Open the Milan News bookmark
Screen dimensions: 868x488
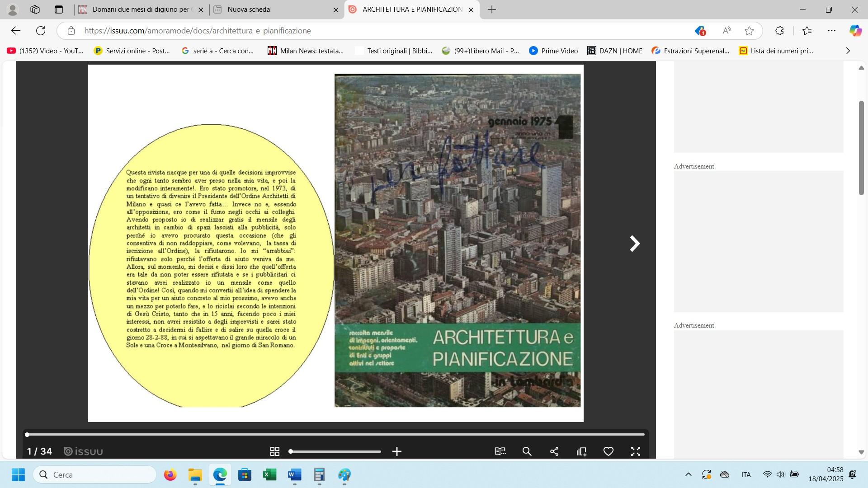(306, 51)
